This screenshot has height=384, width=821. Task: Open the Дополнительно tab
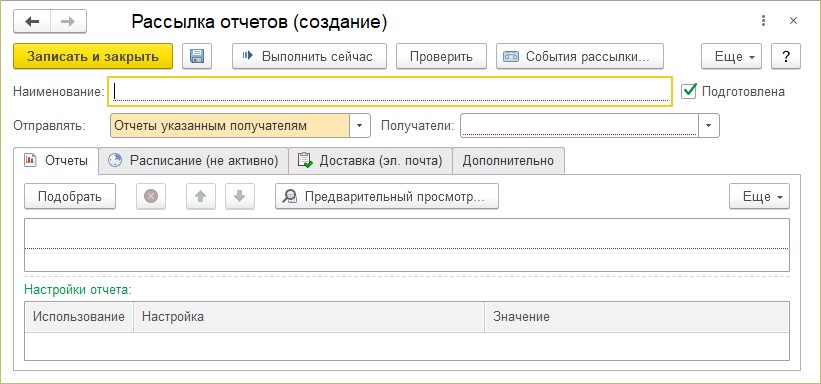point(508,161)
